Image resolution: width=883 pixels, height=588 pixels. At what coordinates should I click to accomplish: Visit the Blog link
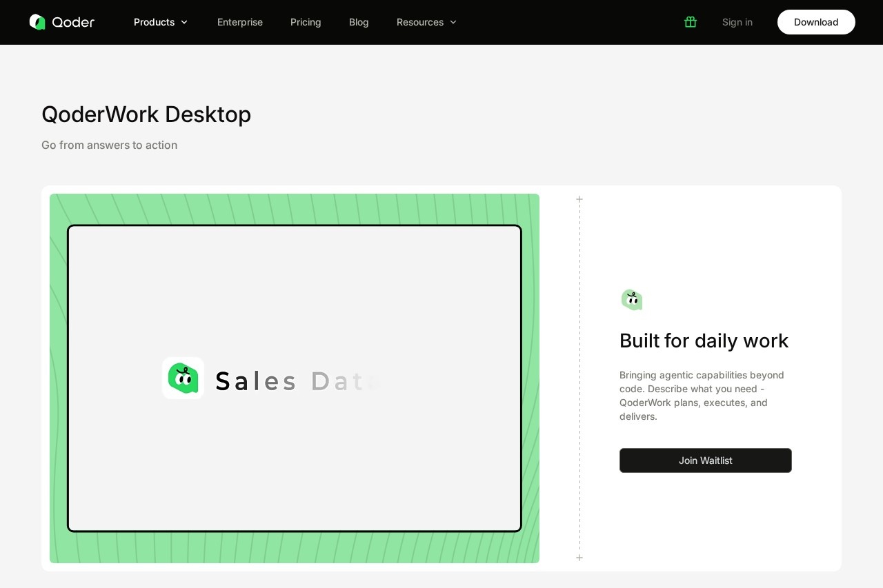pos(359,22)
